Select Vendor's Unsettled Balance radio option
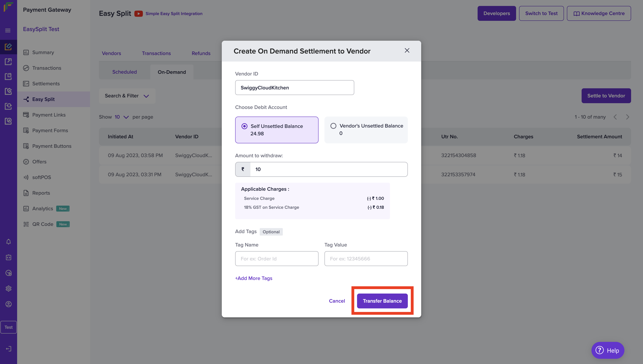643x364 pixels. click(333, 126)
